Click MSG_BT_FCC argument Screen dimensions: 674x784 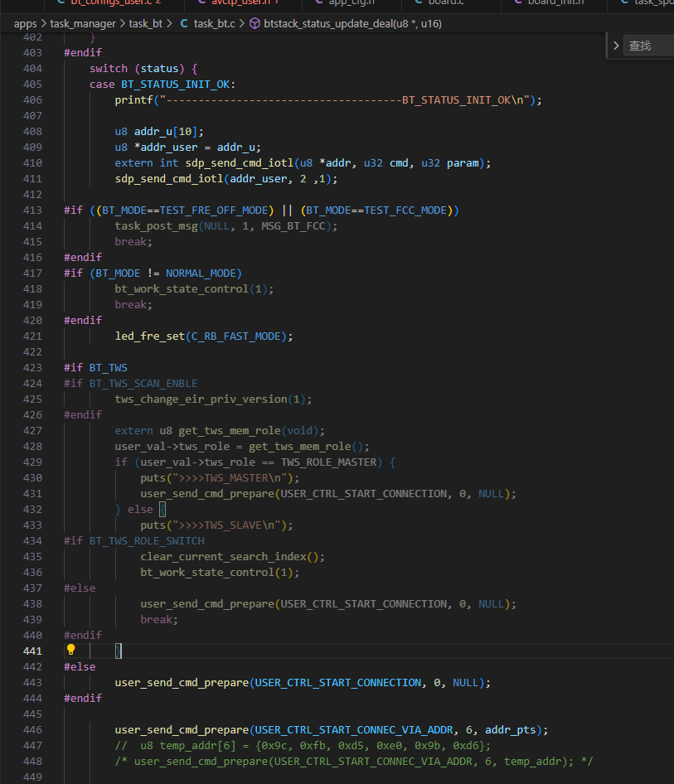pyautogui.click(x=293, y=226)
